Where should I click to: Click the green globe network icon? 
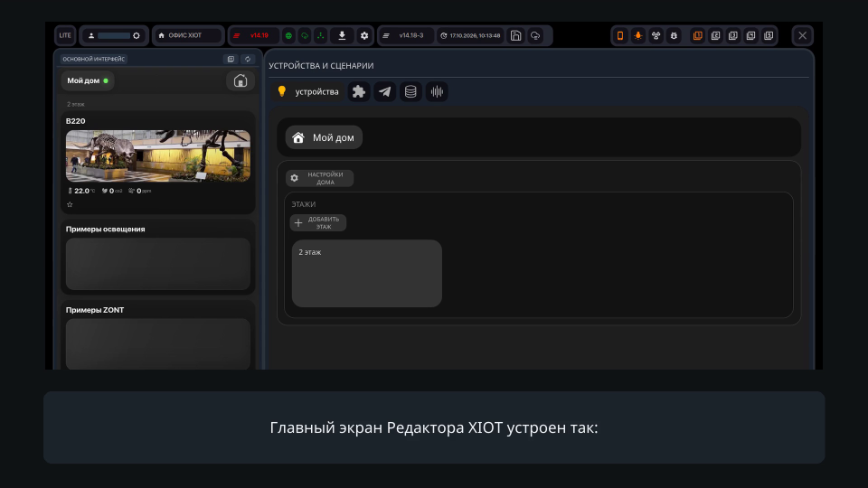288,35
